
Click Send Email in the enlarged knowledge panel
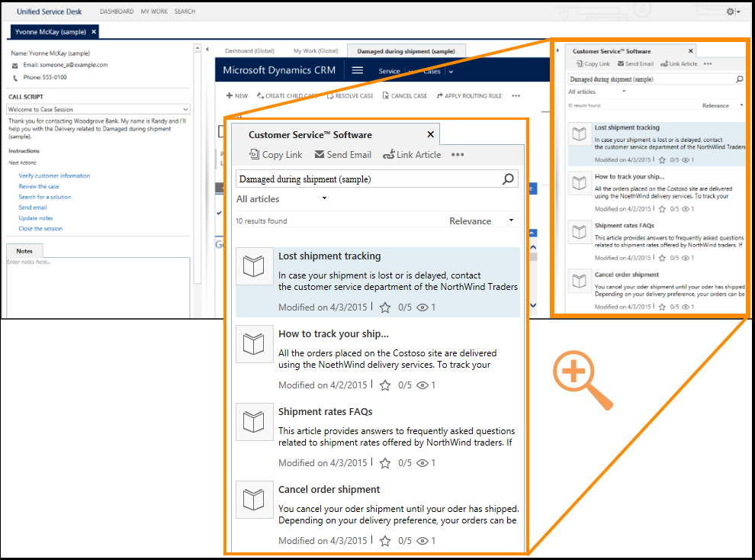(x=343, y=155)
